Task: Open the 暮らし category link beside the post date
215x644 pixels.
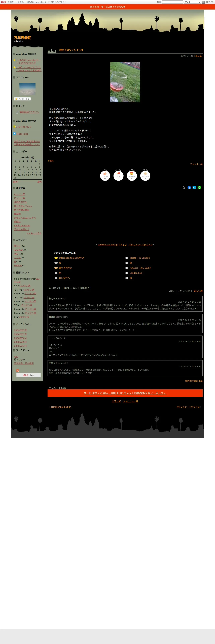Action: [198, 56]
